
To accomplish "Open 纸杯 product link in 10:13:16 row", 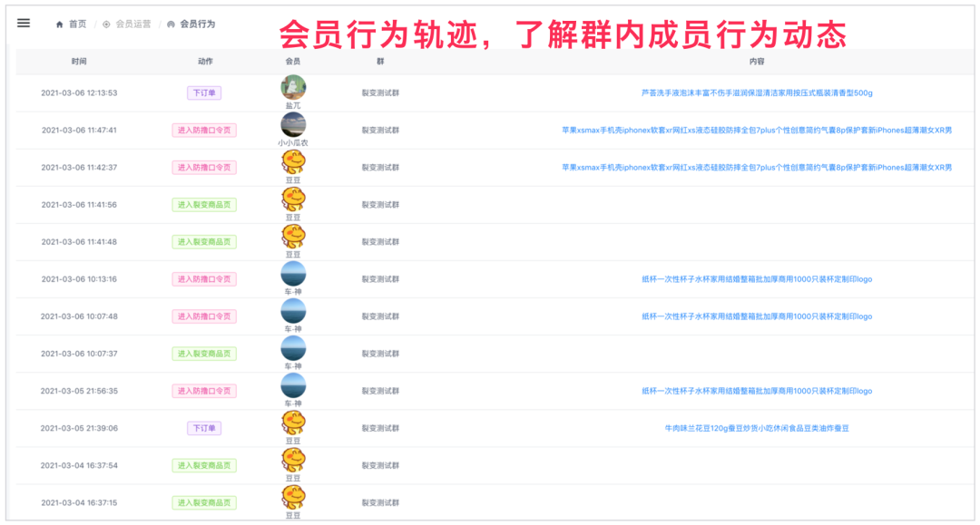I will (757, 279).
